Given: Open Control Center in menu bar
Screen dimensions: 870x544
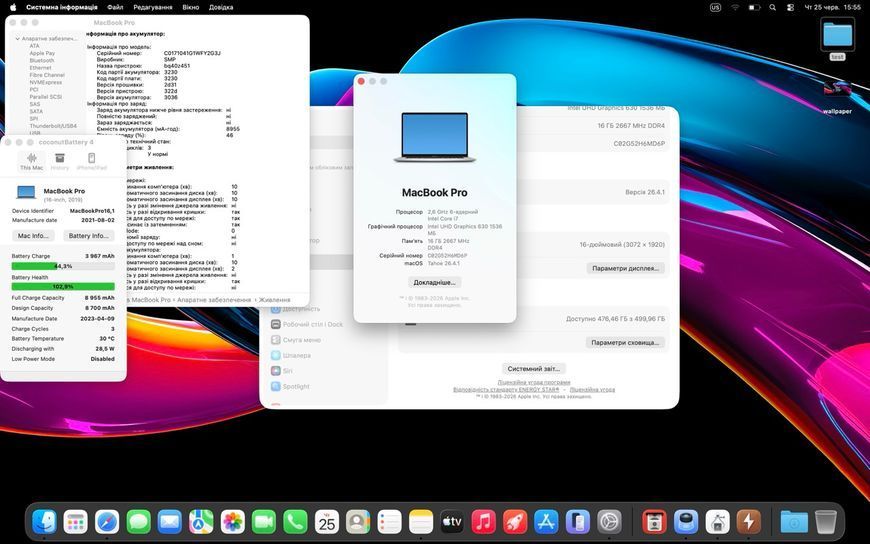Looking at the screenshot, I should 791,7.
